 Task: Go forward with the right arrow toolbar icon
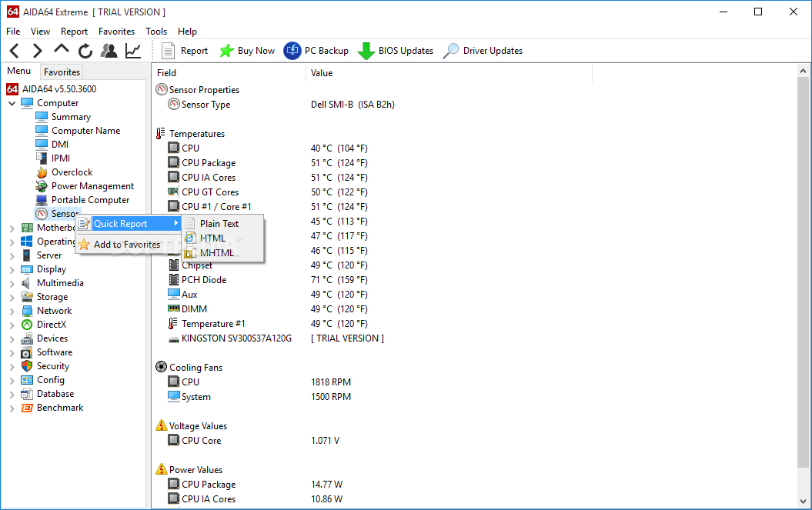click(37, 51)
